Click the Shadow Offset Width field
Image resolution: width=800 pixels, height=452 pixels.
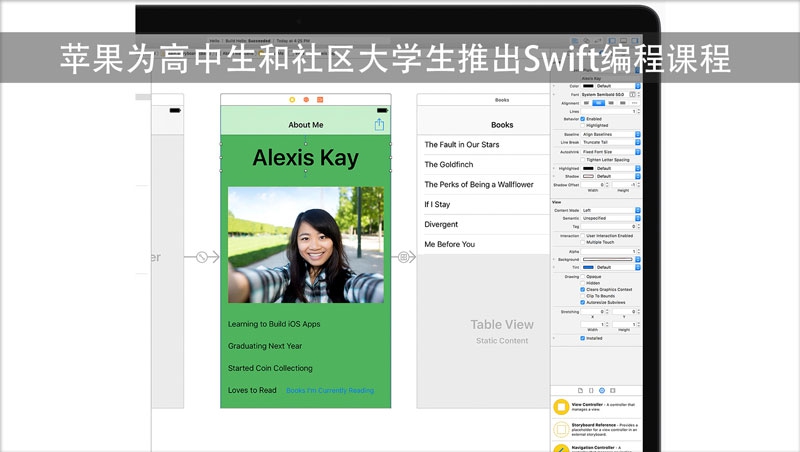[x=593, y=185]
